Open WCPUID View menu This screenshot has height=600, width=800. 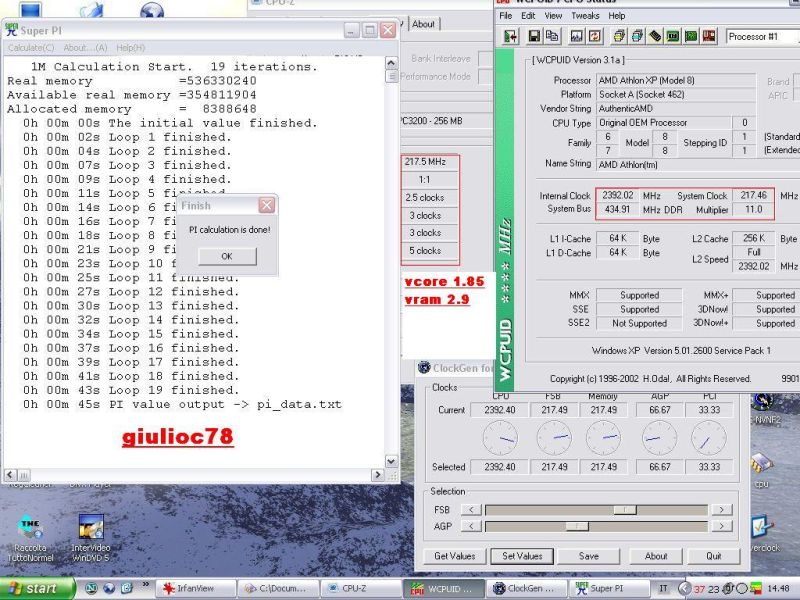tap(553, 16)
